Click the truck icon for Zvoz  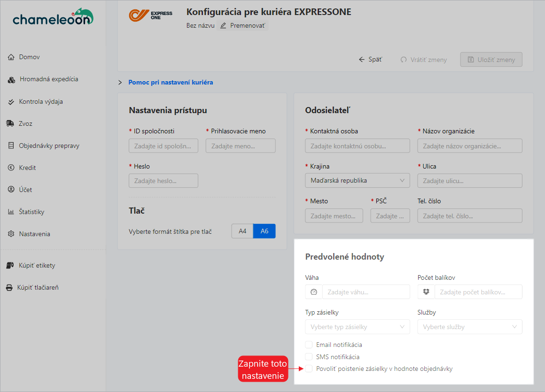click(x=10, y=123)
